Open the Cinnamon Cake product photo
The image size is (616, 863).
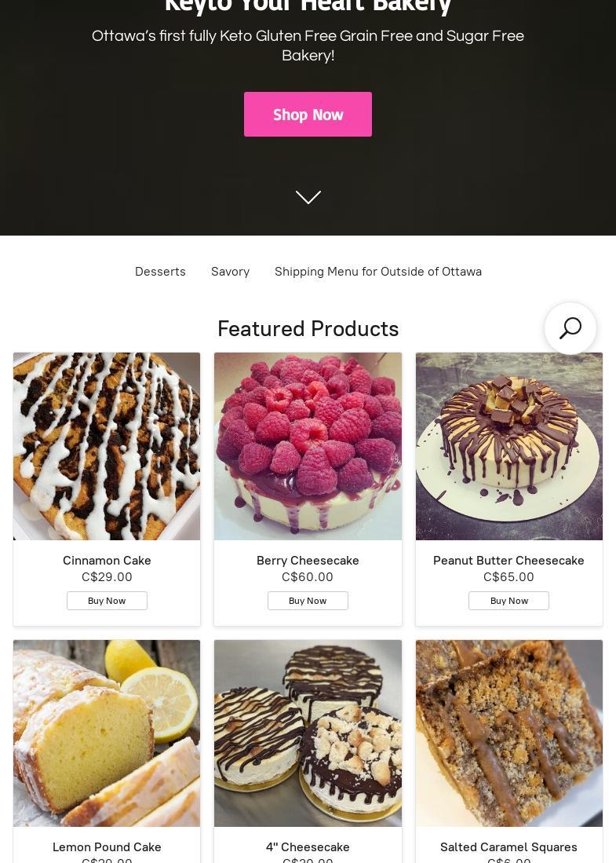(x=107, y=446)
